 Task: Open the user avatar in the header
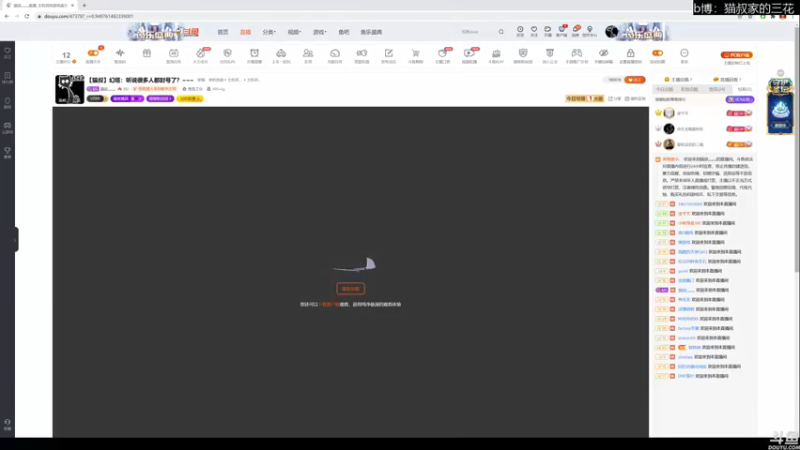click(x=611, y=32)
